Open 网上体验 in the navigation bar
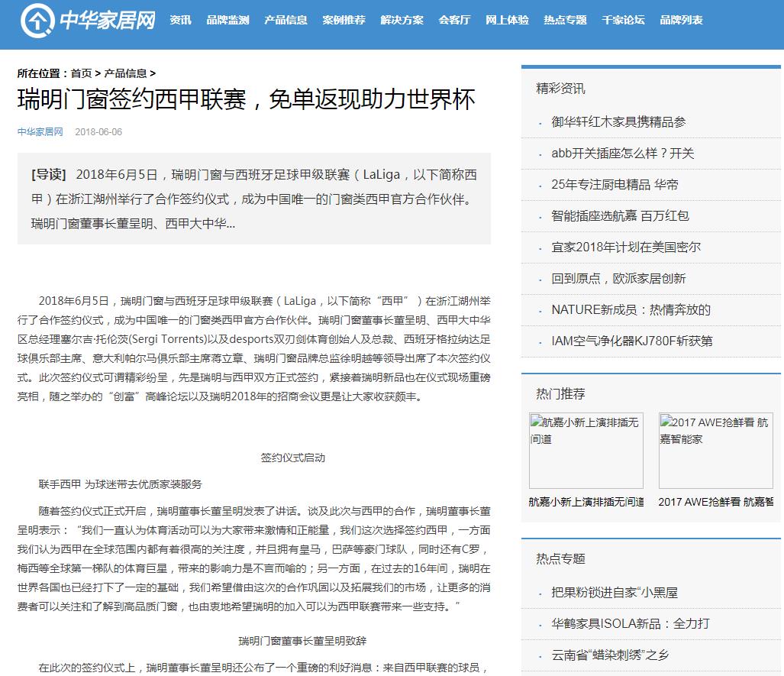The height and width of the screenshot is (676, 784). [x=507, y=20]
